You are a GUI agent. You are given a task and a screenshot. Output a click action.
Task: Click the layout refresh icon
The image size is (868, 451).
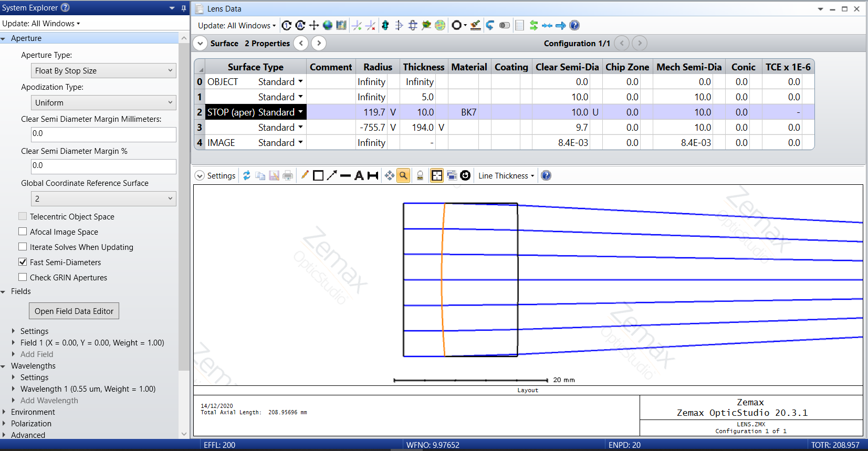(x=246, y=175)
